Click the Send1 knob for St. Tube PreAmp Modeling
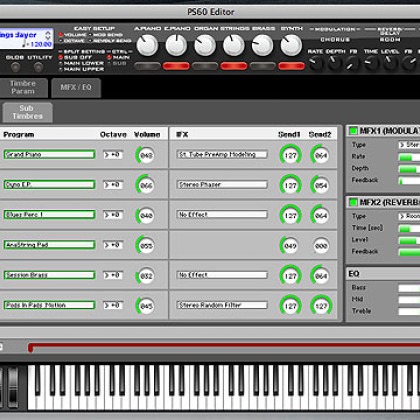 290,155
